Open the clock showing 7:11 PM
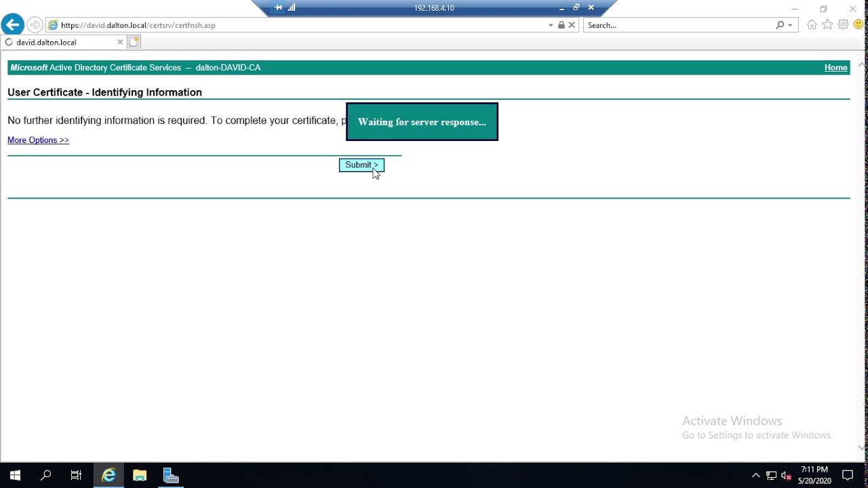 point(814,475)
